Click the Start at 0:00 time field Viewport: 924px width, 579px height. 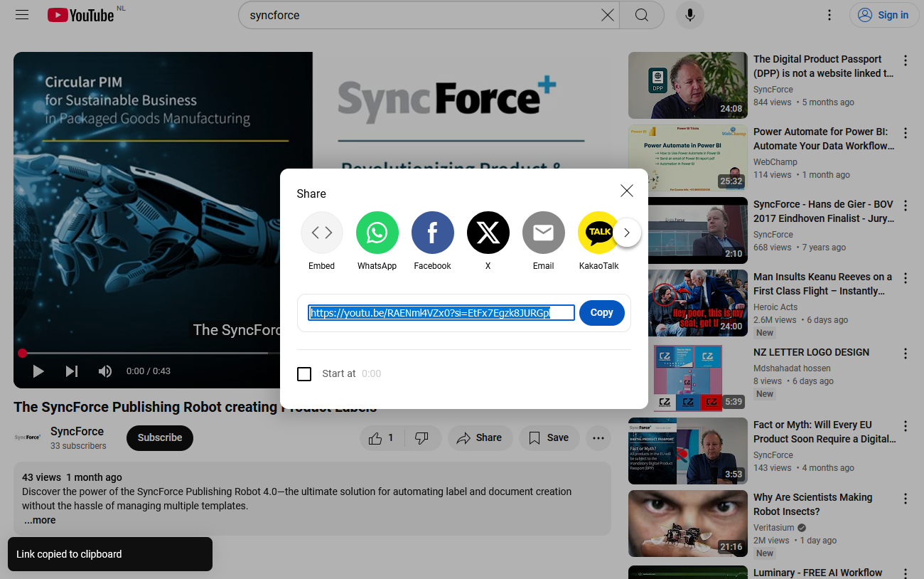[371, 373]
